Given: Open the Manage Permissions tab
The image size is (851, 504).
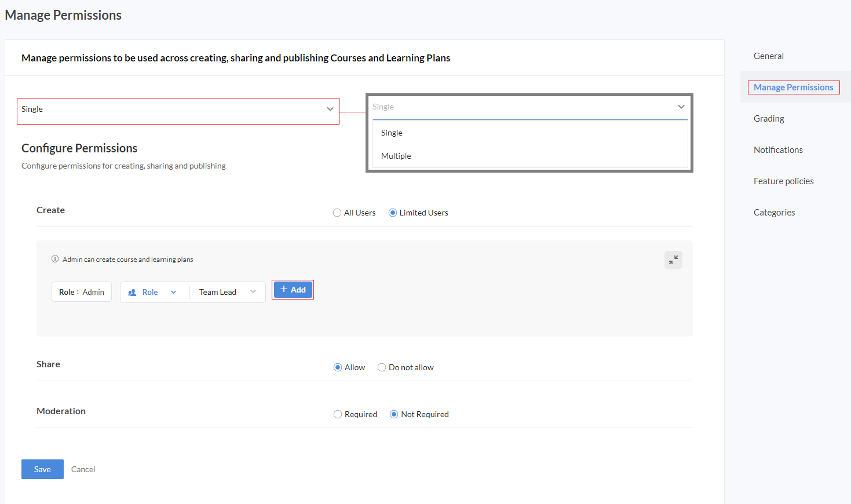Looking at the screenshot, I should click(794, 87).
